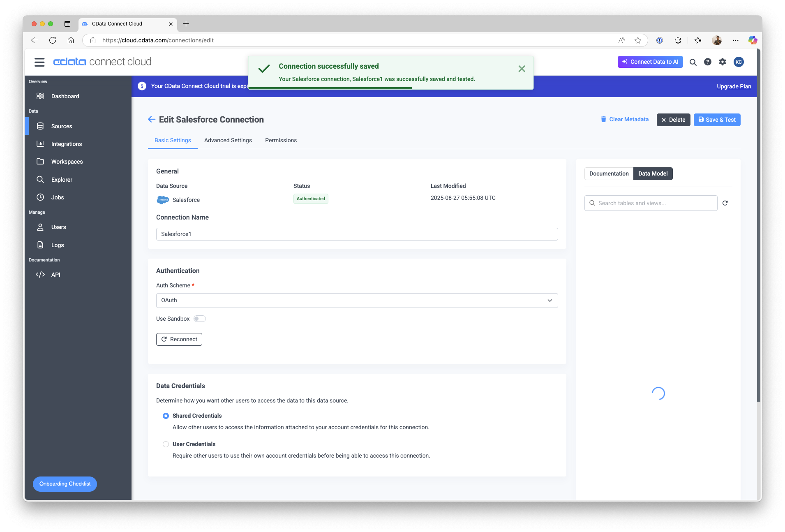Switch to the Documentation tab

608,173
